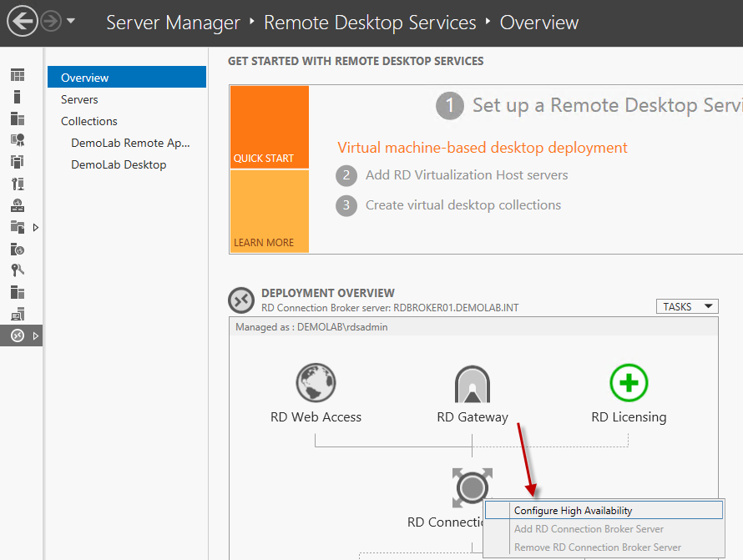Open the Collections navigation item

[88, 121]
